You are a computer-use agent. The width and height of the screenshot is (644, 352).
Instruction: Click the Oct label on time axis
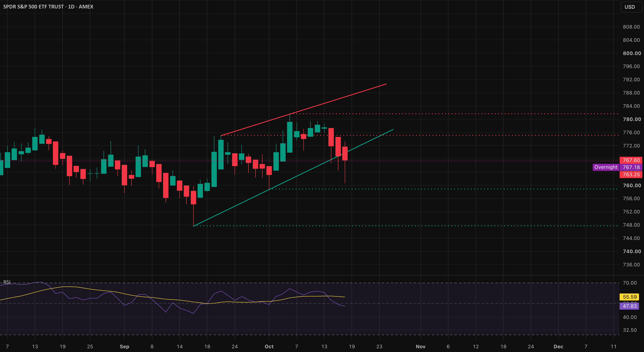(x=269, y=346)
